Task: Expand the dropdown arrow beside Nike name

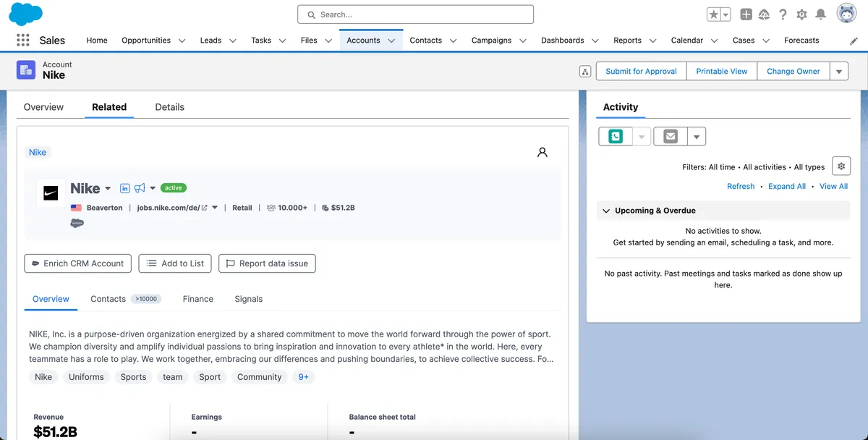Action: [108, 188]
